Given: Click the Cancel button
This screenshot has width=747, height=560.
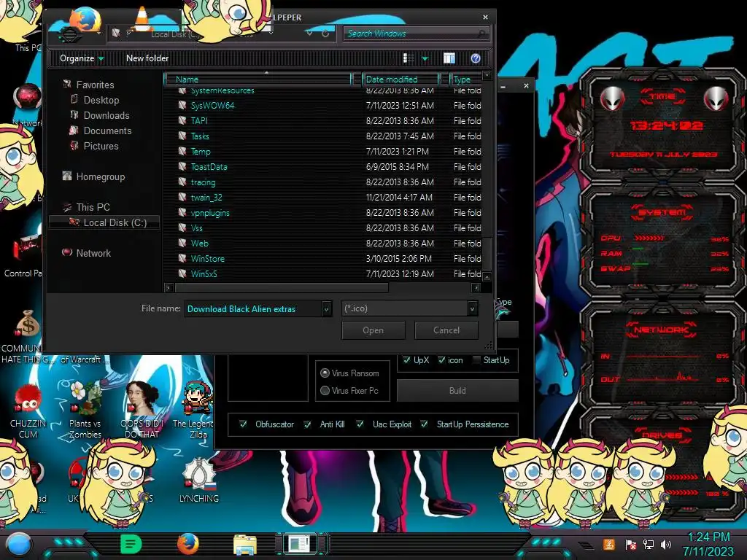Looking at the screenshot, I should click(x=446, y=330).
